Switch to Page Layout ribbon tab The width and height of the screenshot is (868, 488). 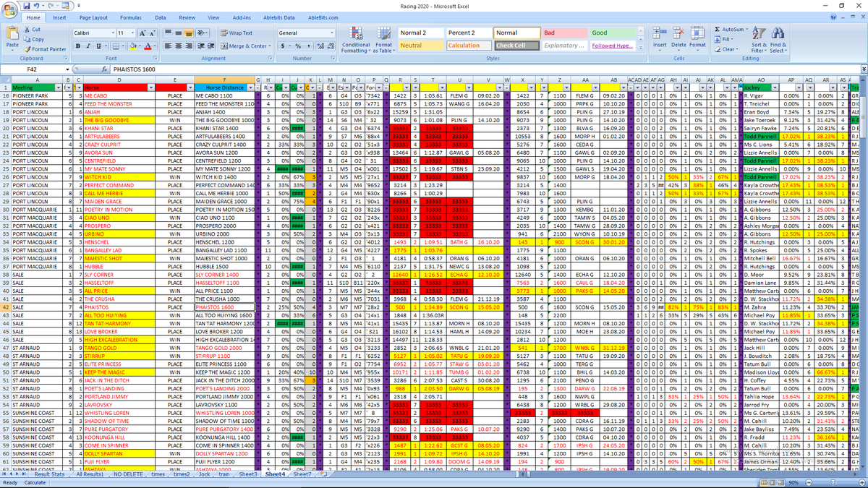click(94, 17)
